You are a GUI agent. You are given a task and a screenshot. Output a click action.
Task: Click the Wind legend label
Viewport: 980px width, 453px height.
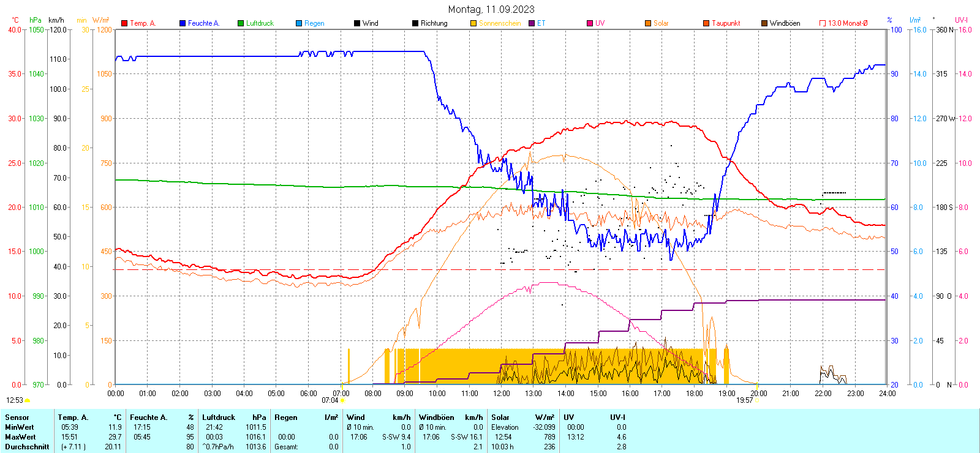(370, 23)
